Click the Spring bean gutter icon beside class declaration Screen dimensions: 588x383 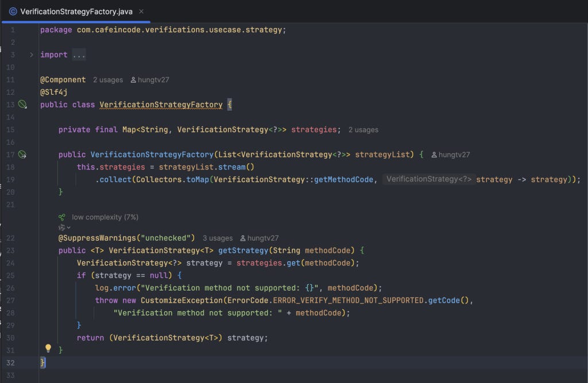click(x=22, y=105)
